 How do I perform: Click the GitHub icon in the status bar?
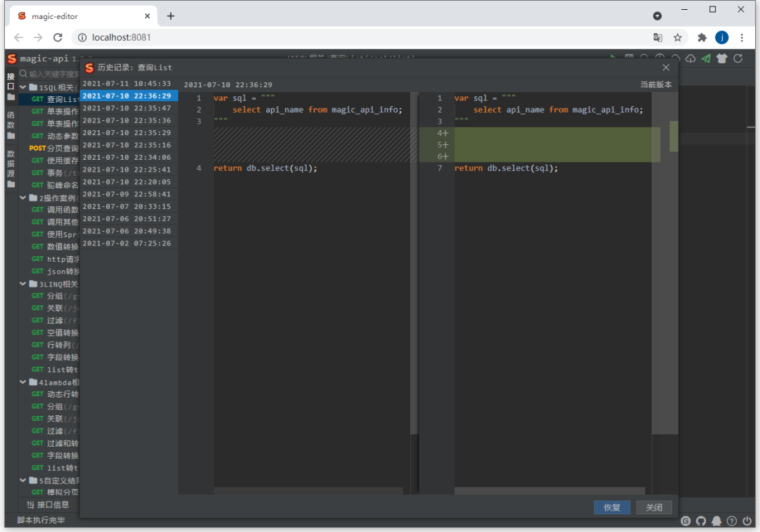click(x=701, y=521)
